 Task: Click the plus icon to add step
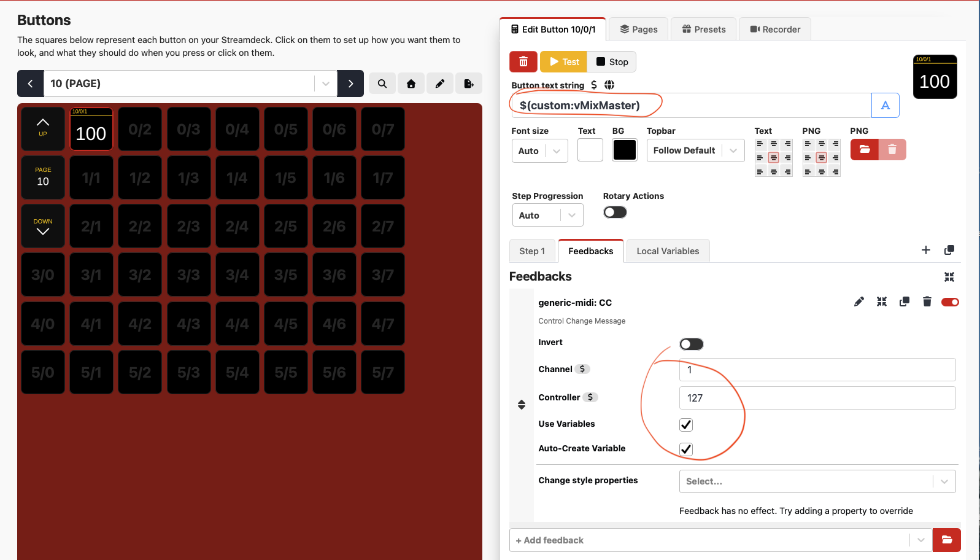pos(926,250)
